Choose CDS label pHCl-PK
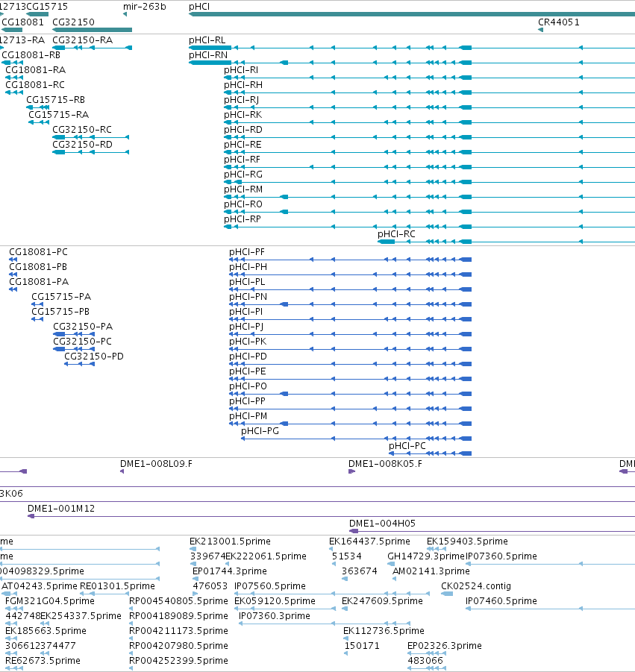This screenshot has height=672, width=635. 248,342
